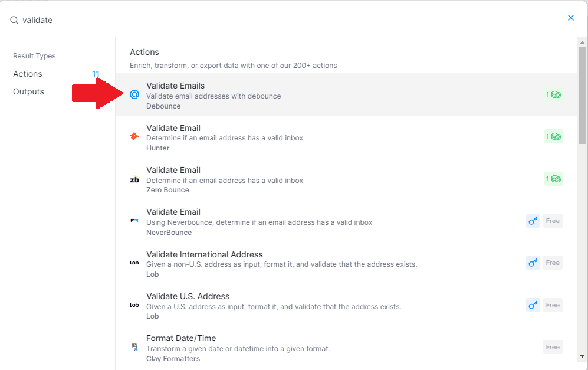Viewport: 588px width, 370px height.
Task: Click the NeverBounce envelope icon
Action: pyautogui.click(x=134, y=221)
